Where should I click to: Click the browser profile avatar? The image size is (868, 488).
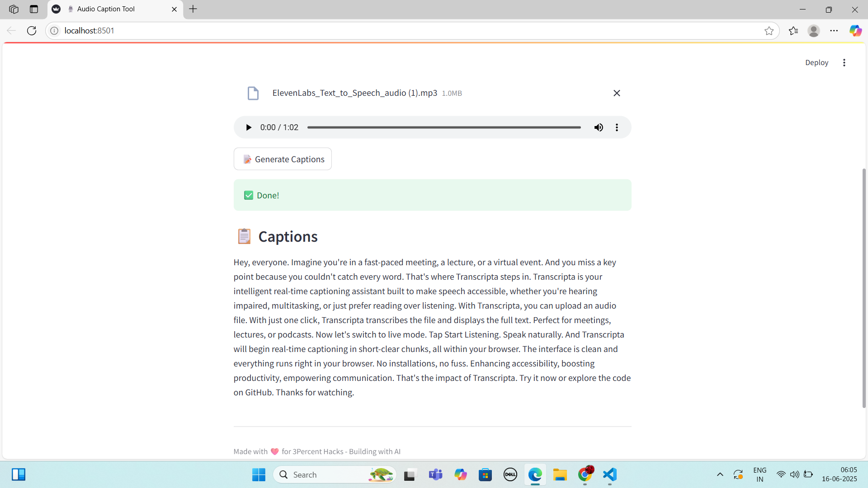(x=814, y=31)
